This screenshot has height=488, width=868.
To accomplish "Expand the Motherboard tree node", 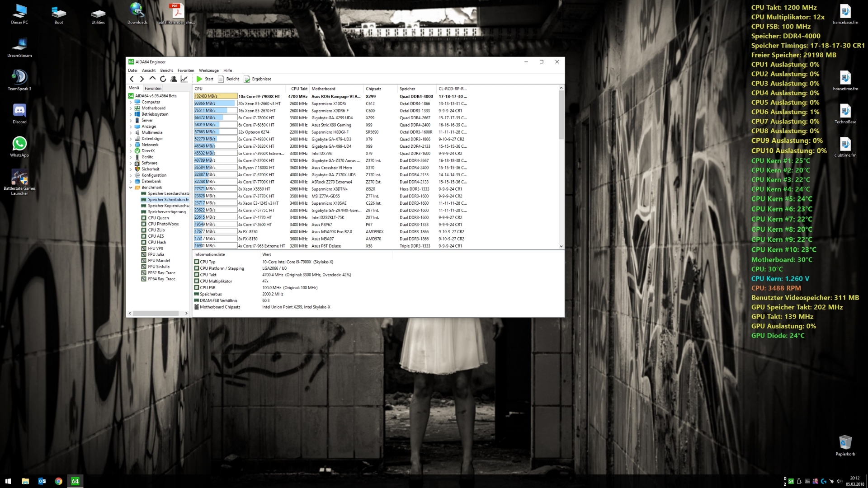I will (131, 108).
